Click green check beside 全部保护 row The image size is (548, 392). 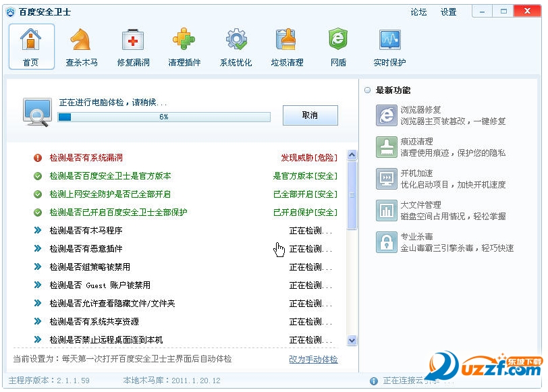point(38,213)
